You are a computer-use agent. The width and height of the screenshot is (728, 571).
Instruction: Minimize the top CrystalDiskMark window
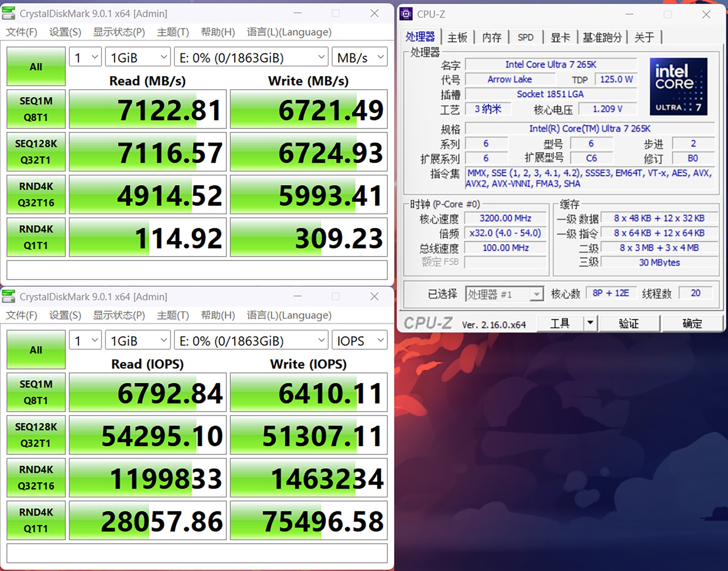tap(298, 13)
